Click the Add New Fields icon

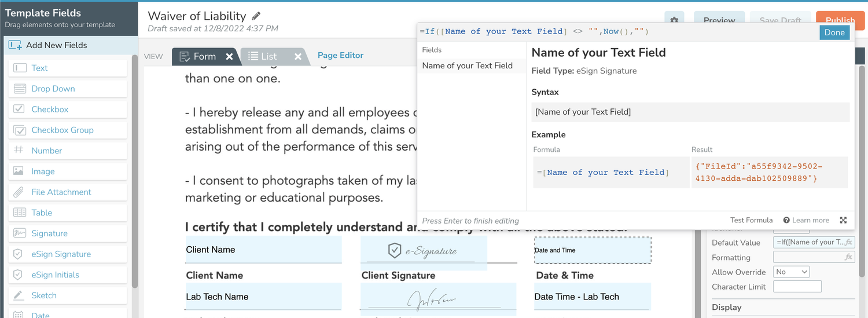[x=16, y=45]
